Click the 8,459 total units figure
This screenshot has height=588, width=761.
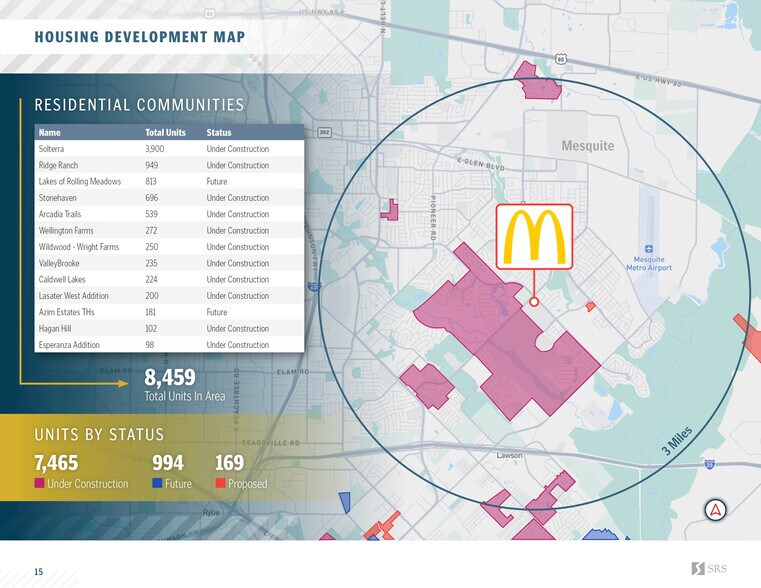point(170,377)
